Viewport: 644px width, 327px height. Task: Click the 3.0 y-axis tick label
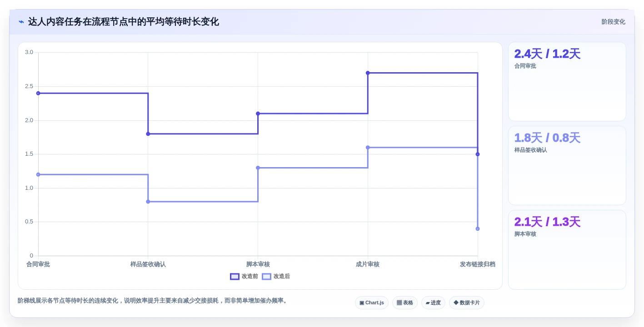coord(29,52)
